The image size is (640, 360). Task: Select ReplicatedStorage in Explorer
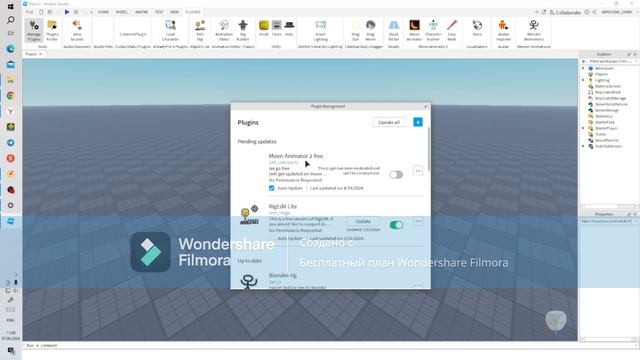coord(610,98)
